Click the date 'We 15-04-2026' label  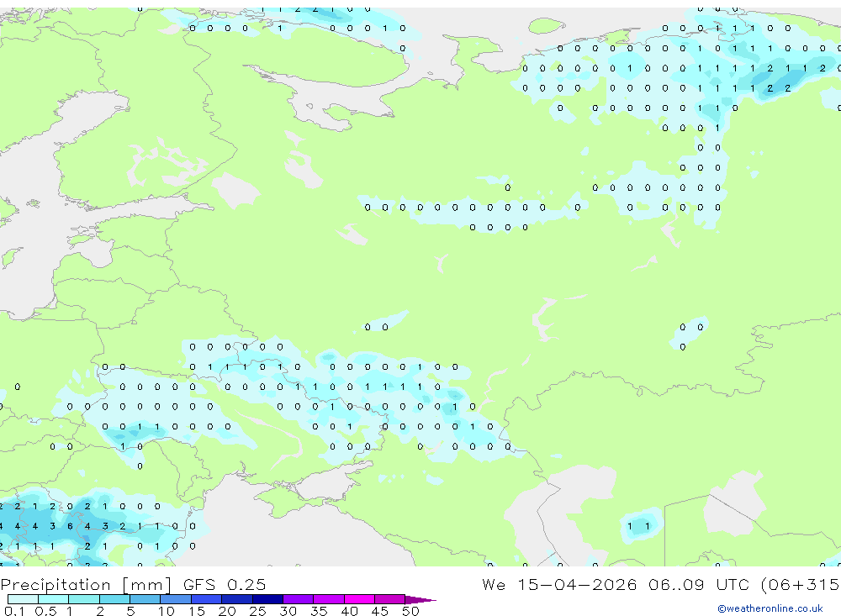559,584
